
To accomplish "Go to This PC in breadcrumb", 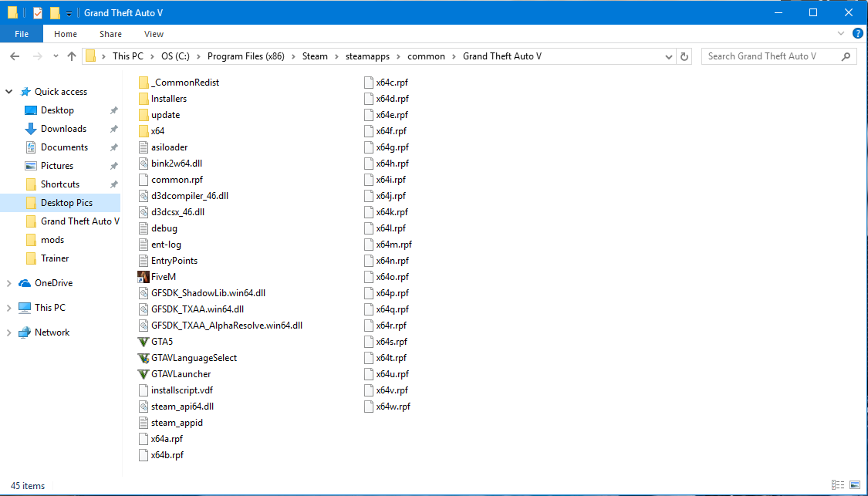I will [x=128, y=56].
